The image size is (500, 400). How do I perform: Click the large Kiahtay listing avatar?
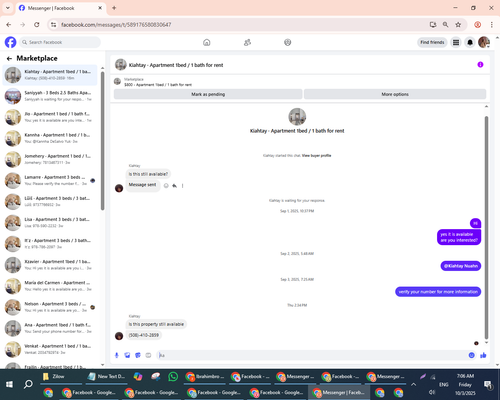297,117
